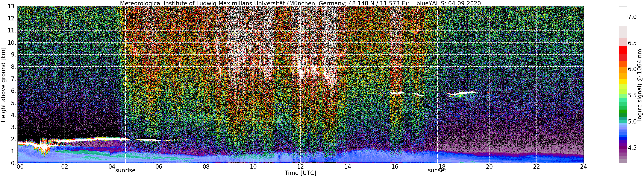Click the colorbar value '5.5'
This screenshot has width=644, height=177.
[x=632, y=95]
